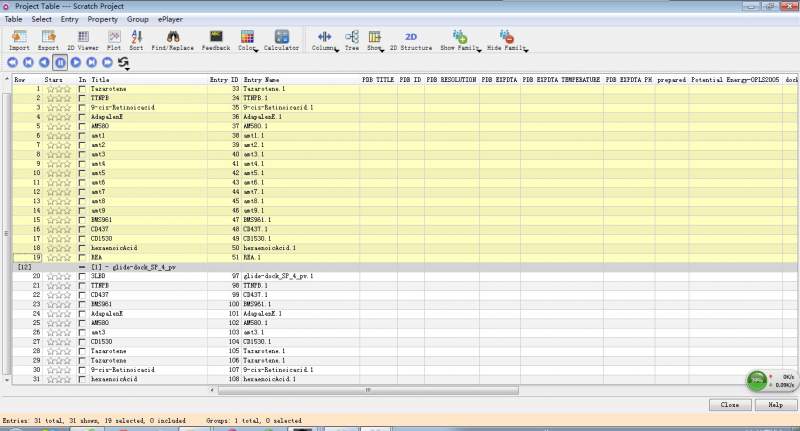Open the Plot tool

click(x=114, y=40)
